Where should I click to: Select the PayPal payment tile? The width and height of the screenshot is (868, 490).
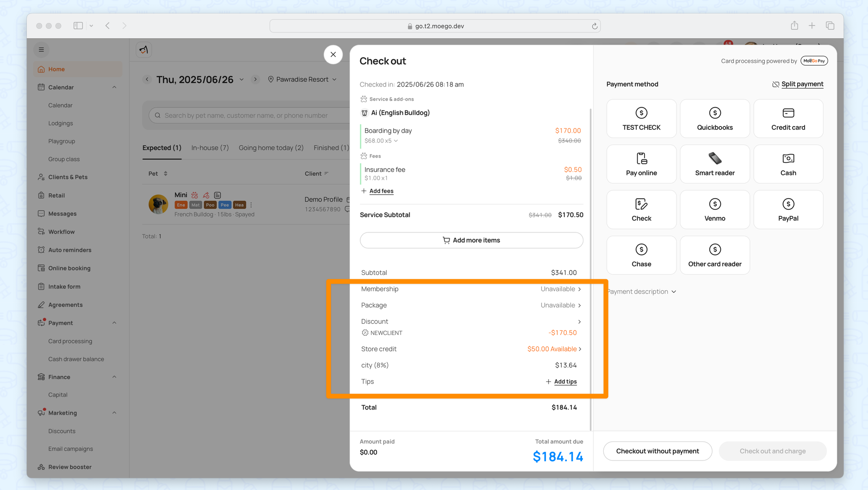(x=788, y=210)
